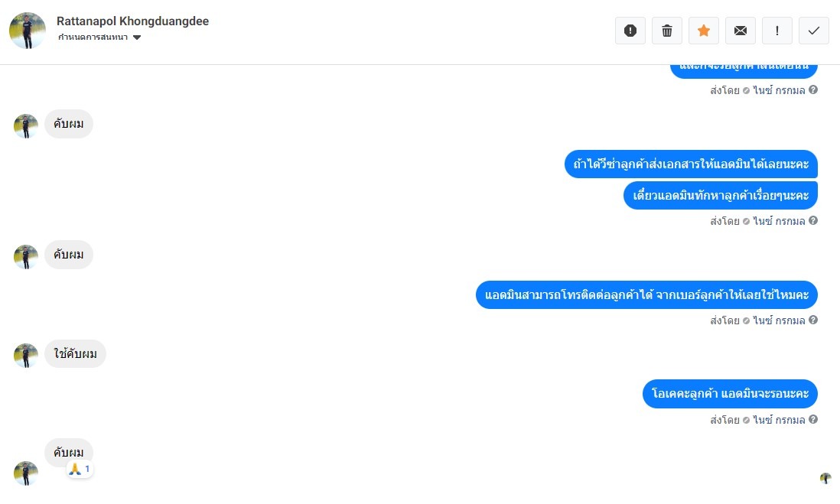The width and height of the screenshot is (840, 504).
Task: Click help icon under โอเคค่ะลูกค้า message
Action: (812, 419)
